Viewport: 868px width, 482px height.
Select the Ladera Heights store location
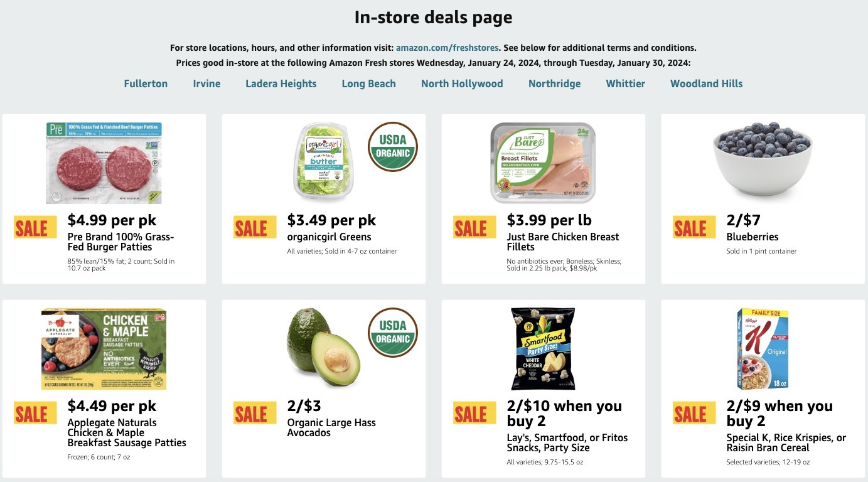click(x=281, y=83)
